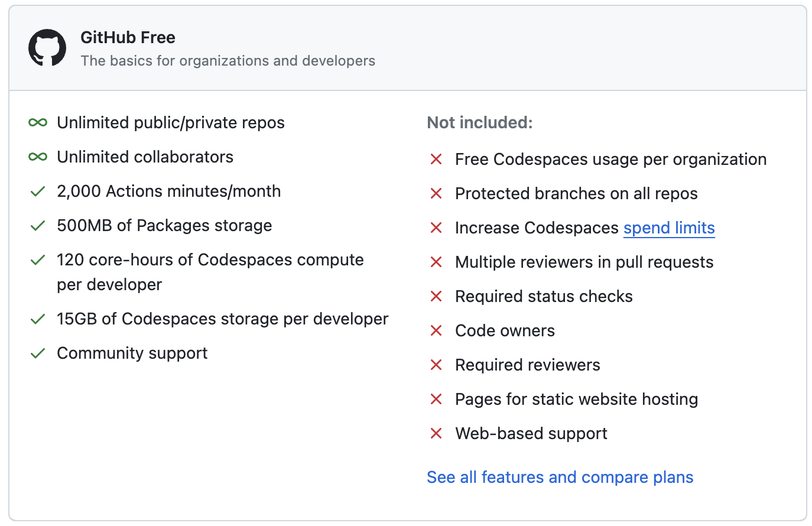Screen dimensions: 812x526
Task: Click text Pages for static website hosting
Action: [x=576, y=400]
